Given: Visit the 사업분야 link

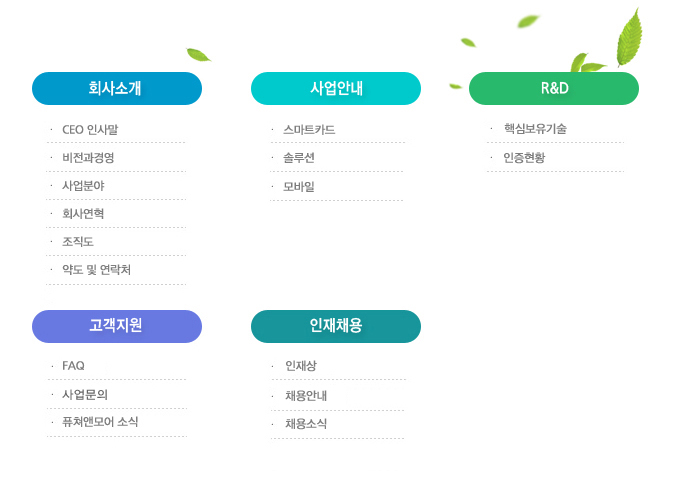Looking at the screenshot, I should pyautogui.click(x=83, y=186).
